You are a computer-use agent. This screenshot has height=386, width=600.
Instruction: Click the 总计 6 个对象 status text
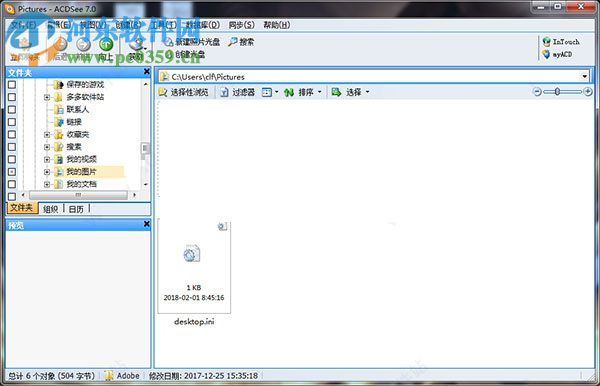coord(51,376)
